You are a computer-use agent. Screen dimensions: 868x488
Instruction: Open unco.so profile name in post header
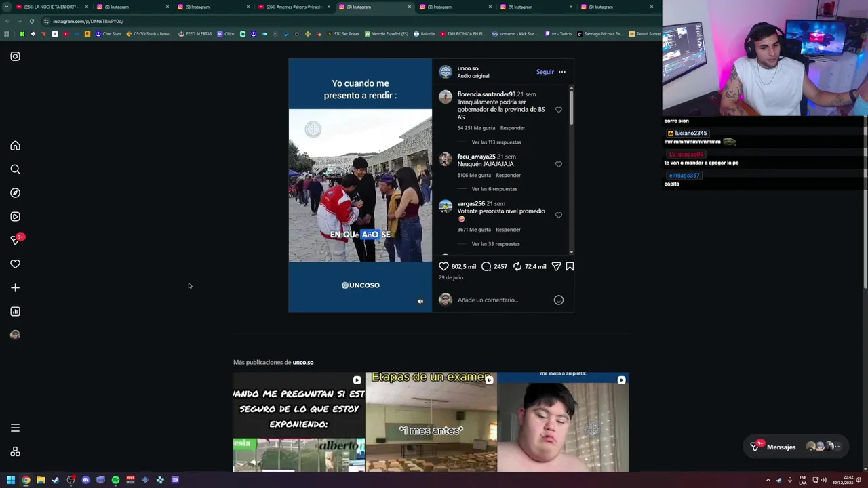tap(468, 68)
